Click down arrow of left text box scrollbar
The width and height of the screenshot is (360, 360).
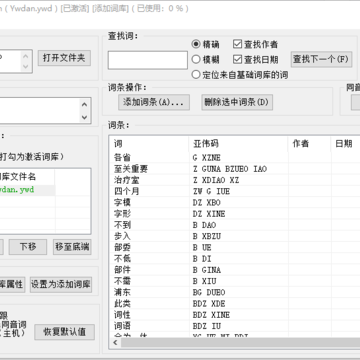84,117
